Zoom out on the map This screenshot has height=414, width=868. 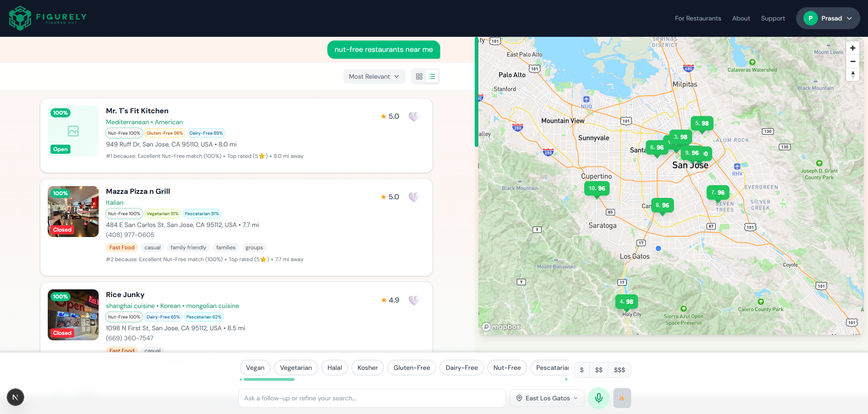853,61
